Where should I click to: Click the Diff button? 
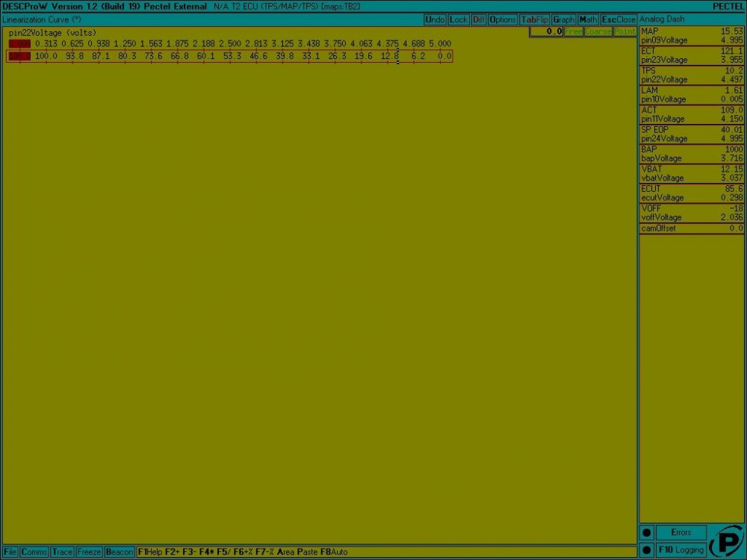pos(479,19)
